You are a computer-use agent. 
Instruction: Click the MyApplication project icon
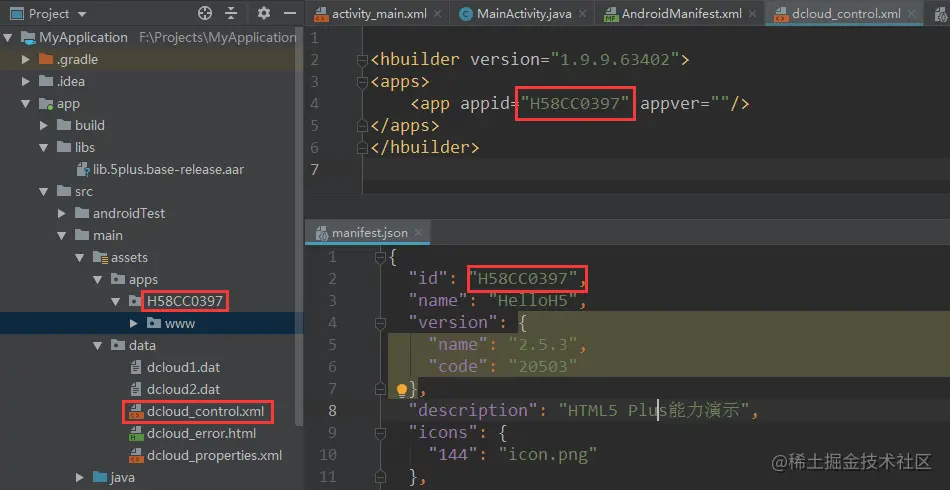(x=28, y=38)
